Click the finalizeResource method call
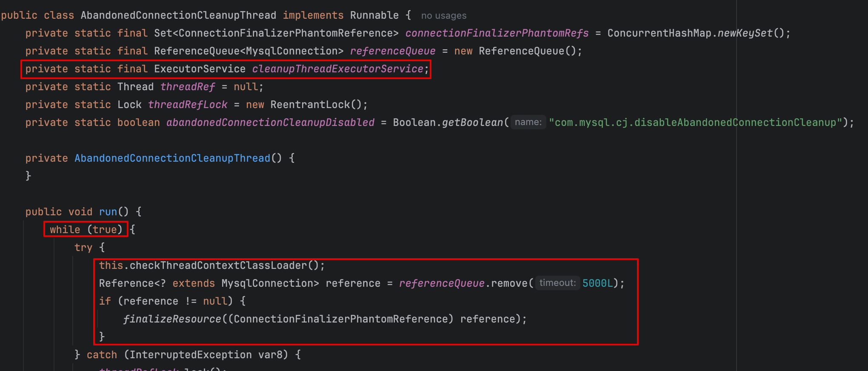Image resolution: width=868 pixels, height=371 pixels. click(172, 319)
